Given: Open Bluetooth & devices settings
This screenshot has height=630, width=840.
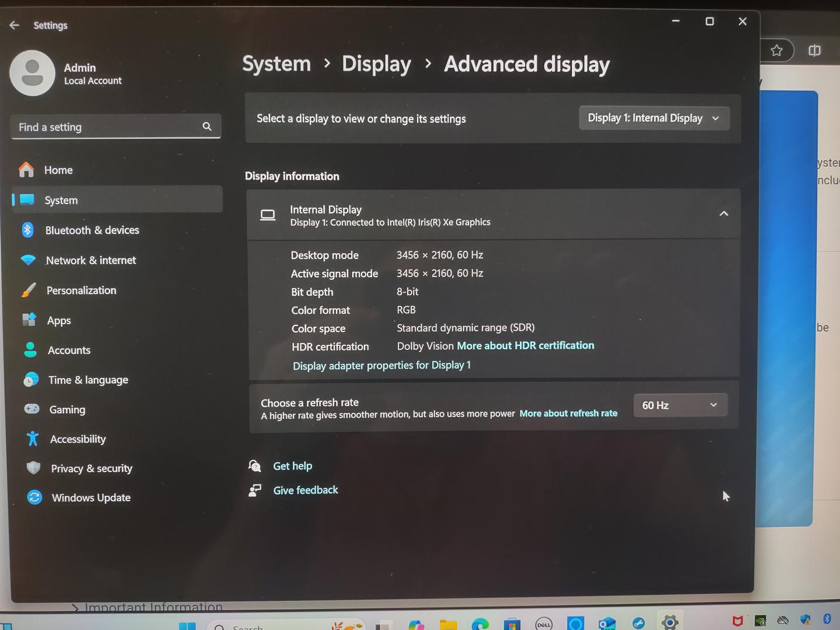Looking at the screenshot, I should coord(92,230).
